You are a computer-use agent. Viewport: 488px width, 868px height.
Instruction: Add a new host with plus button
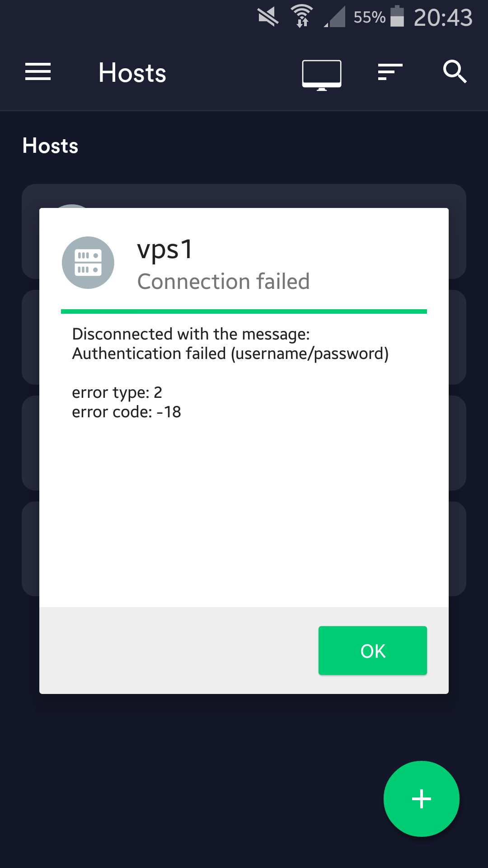(x=422, y=799)
